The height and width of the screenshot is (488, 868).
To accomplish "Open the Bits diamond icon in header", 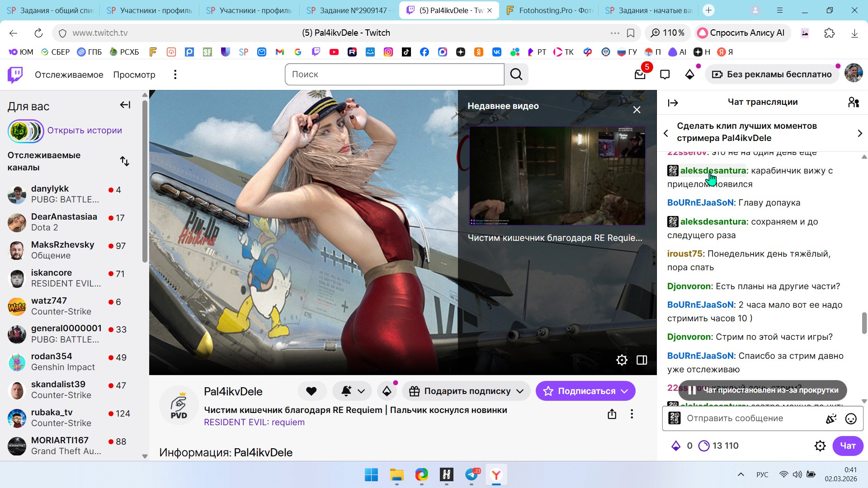I will tap(690, 75).
